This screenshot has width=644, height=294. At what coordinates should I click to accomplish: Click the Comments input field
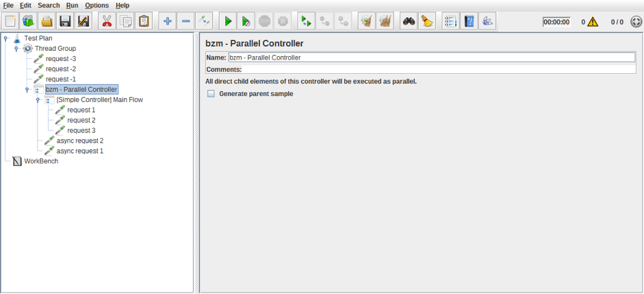(439, 69)
